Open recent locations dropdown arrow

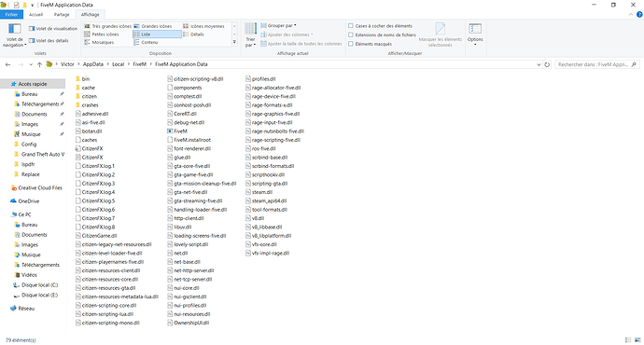[x=31, y=64]
